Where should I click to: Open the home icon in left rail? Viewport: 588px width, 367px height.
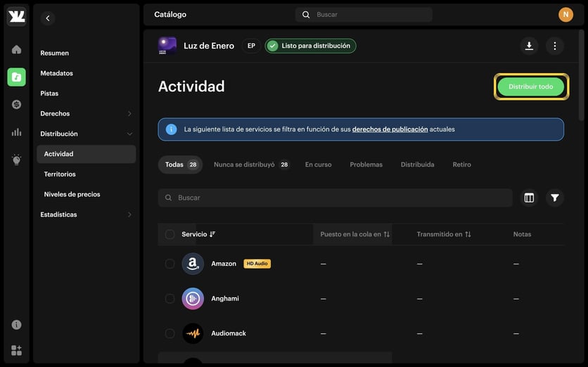[16, 49]
